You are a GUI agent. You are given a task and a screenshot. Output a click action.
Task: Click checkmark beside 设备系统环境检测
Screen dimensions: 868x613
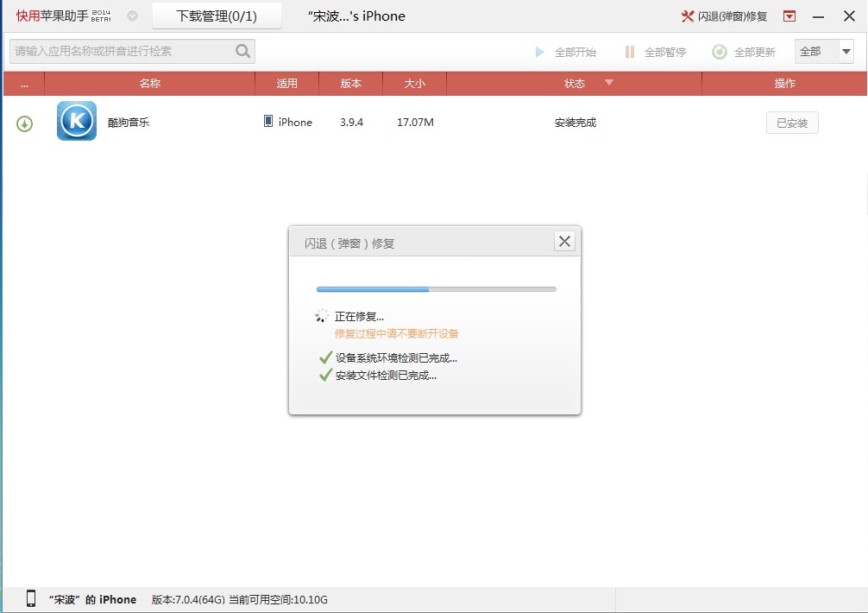click(325, 357)
